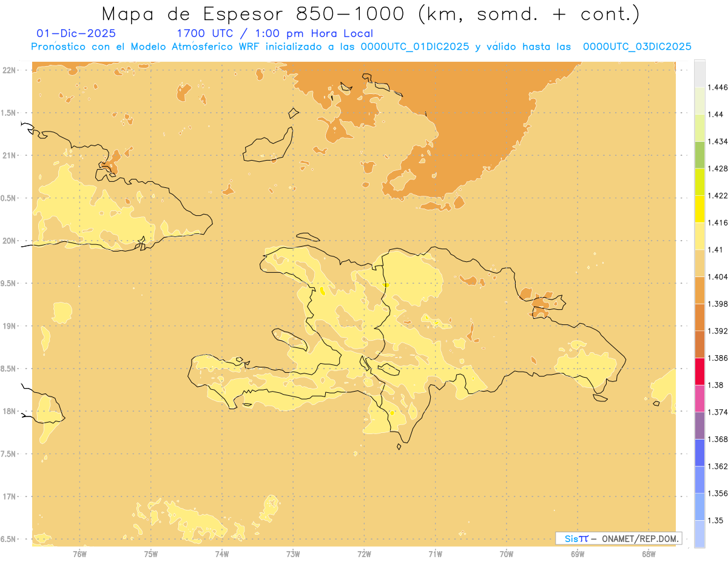Screen dimensions: 728x562
Task: Click the '71W' longitude label
Action: point(435,554)
